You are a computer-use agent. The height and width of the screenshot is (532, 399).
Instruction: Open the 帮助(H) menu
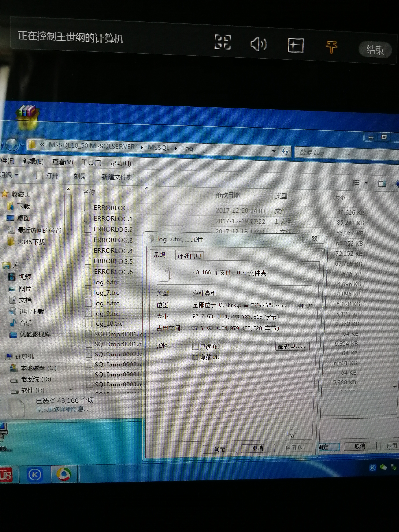click(x=121, y=163)
